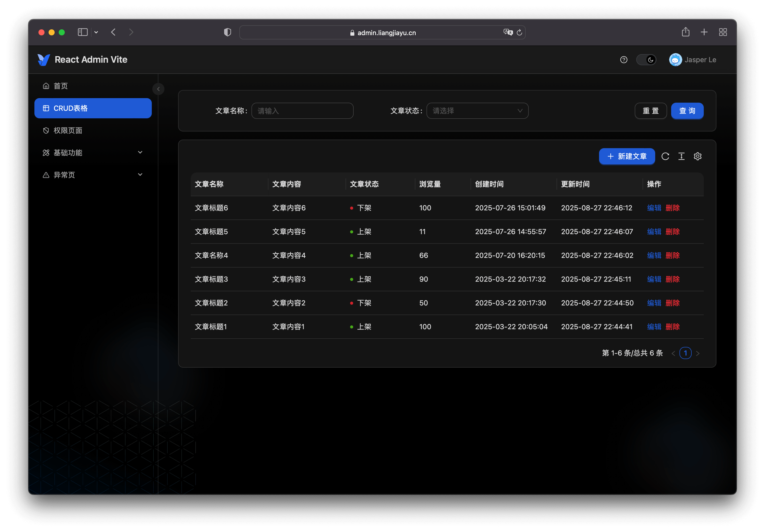Viewport: 765px width, 532px height.
Task: Toggle the Safari sidebar button
Action: pos(83,32)
